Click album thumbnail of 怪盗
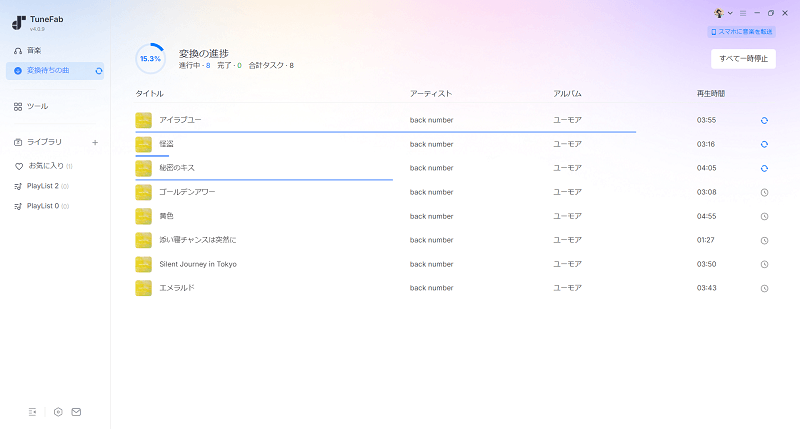The height and width of the screenshot is (429, 800). pyautogui.click(x=143, y=144)
